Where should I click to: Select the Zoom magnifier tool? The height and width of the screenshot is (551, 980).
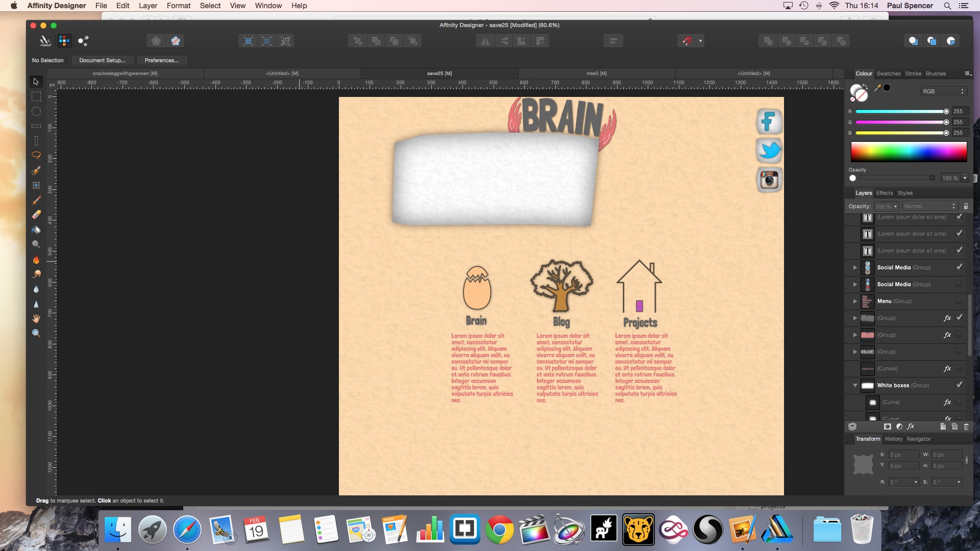click(x=36, y=333)
